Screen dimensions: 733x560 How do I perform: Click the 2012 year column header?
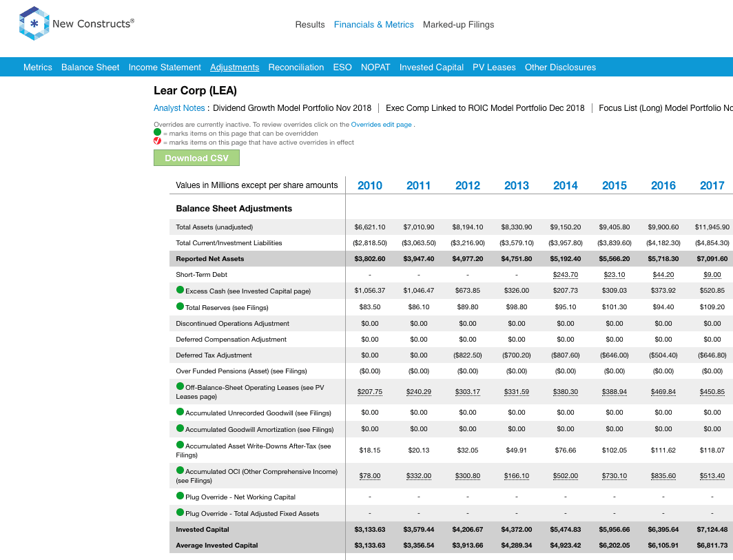(468, 185)
